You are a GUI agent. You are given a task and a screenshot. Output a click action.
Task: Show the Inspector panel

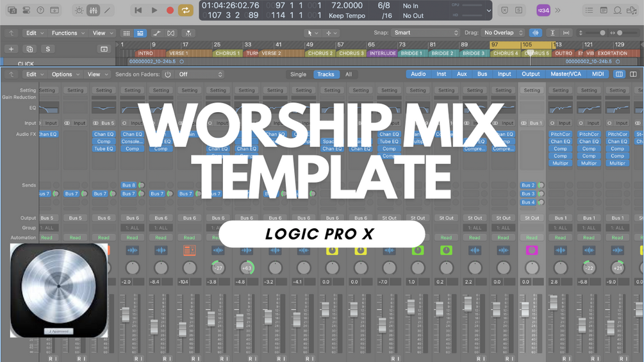pos(26,10)
